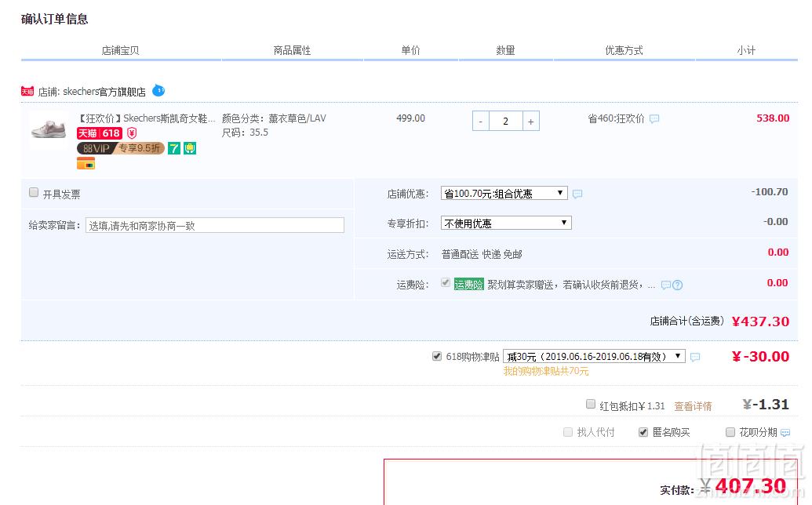Open the 【狂欢价】Skechers斯凯奇女鞋 product title link

pos(147,118)
